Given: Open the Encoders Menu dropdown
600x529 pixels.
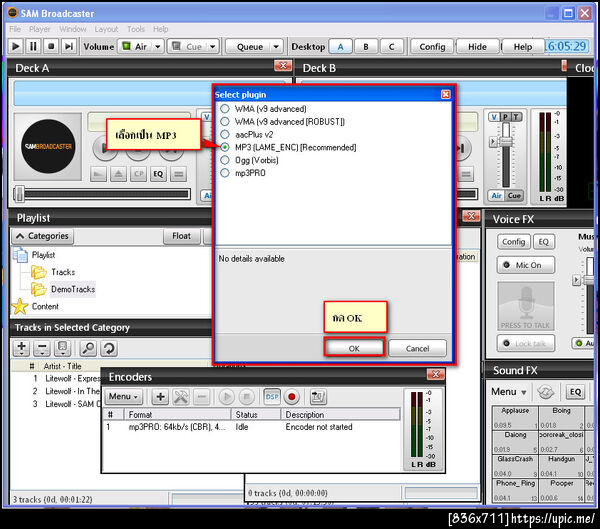Looking at the screenshot, I should click(x=124, y=397).
